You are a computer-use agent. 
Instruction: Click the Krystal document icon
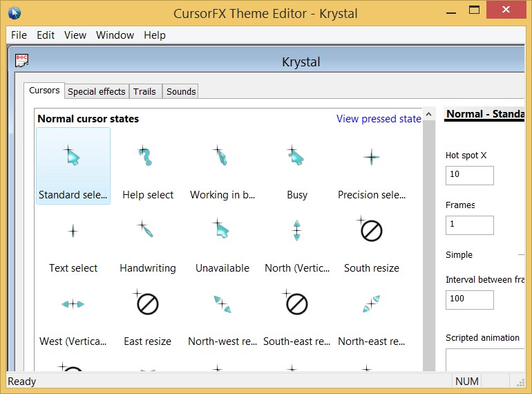coord(21,61)
